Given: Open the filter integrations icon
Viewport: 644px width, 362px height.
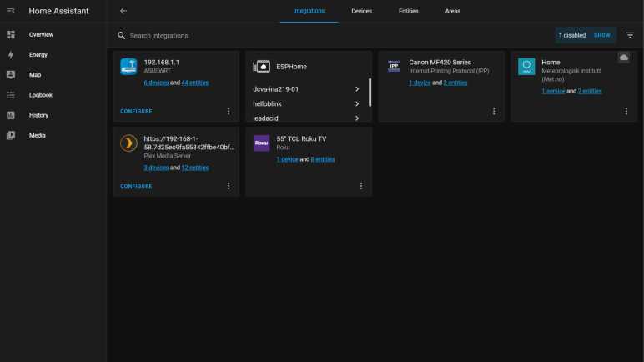Looking at the screenshot, I should point(630,35).
